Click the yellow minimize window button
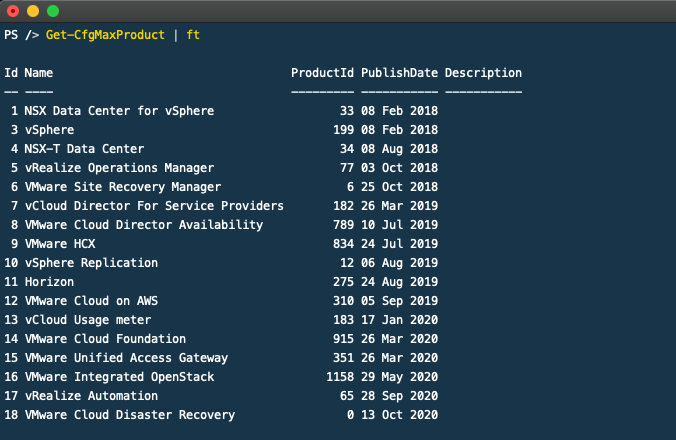 point(33,11)
